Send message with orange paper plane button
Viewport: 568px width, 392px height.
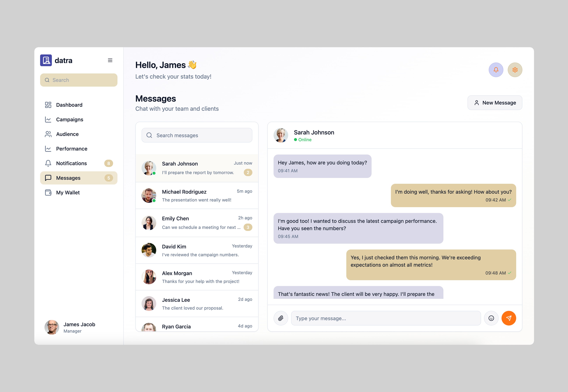point(509,318)
